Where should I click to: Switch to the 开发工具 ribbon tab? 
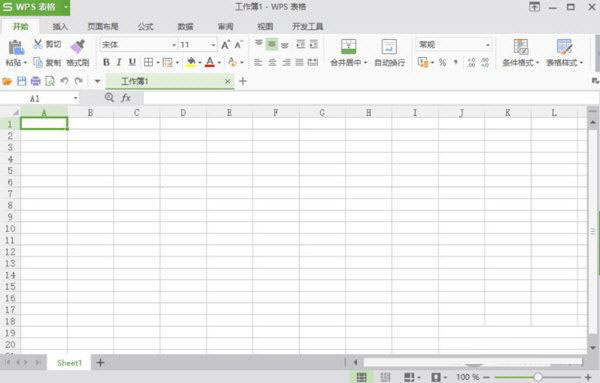point(308,26)
